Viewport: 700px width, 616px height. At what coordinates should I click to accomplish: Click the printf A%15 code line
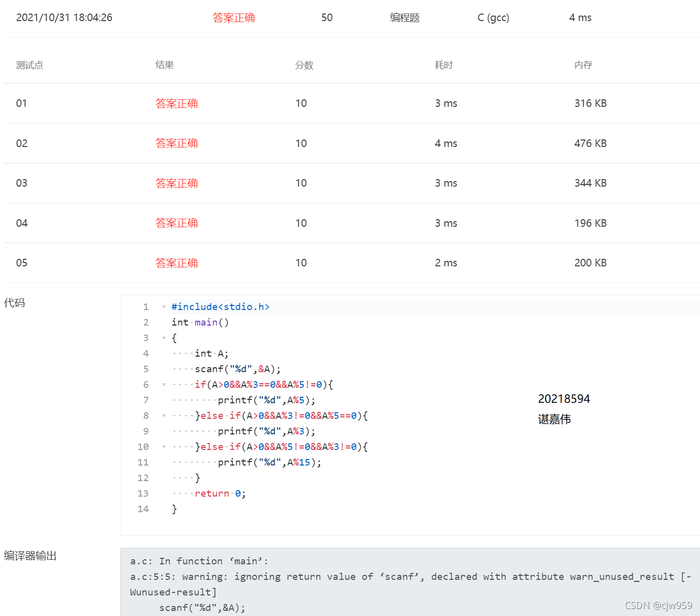pyautogui.click(x=270, y=463)
